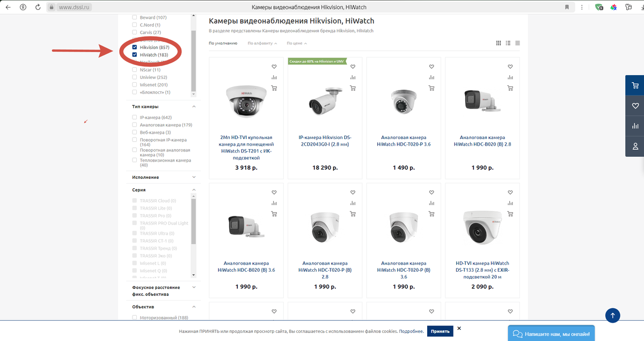Favorite the Hikvision DS-2CD2043G0-I camera
Screen dimensions: 644x341
pyautogui.click(x=353, y=67)
